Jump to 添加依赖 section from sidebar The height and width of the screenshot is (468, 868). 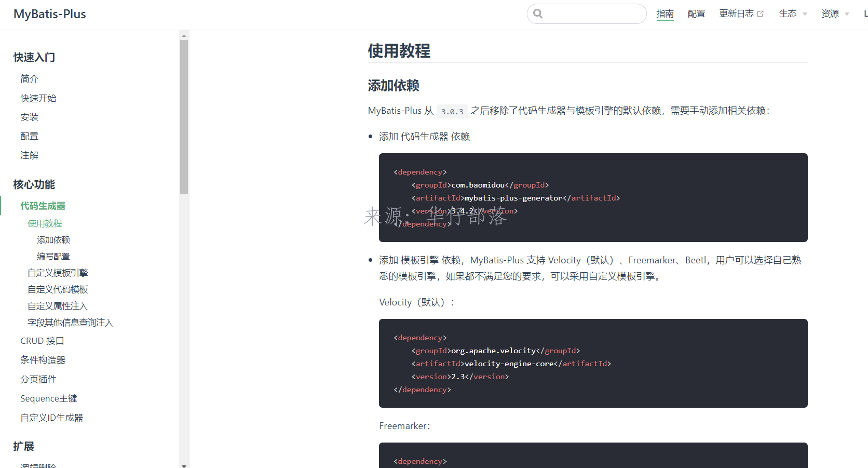click(x=53, y=240)
